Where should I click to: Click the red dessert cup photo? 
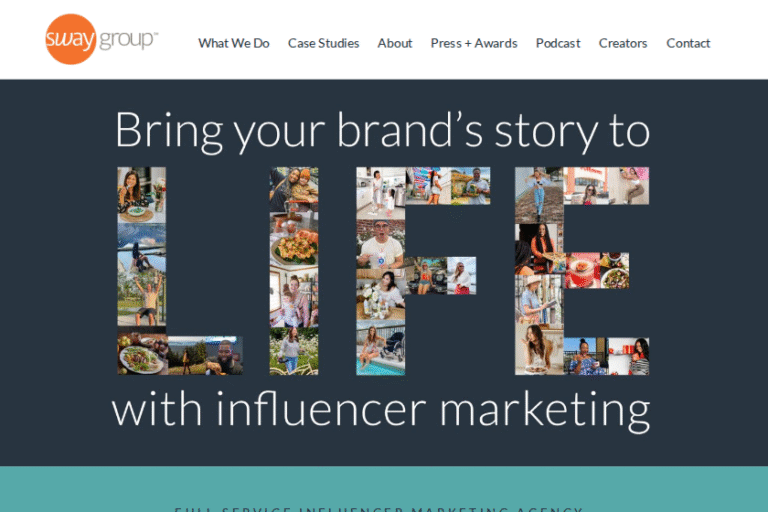[582, 270]
